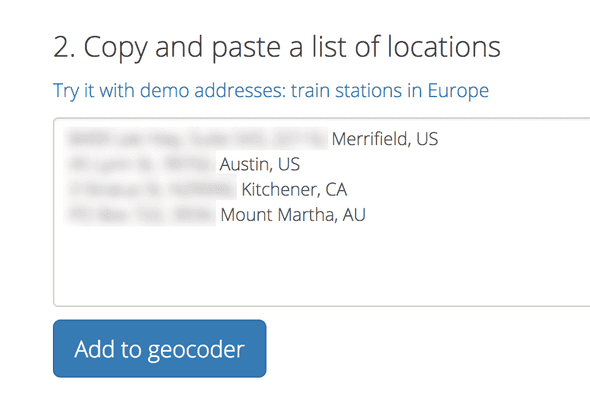This screenshot has width=590, height=408.
Task: Click the blurred address before Mount Martha
Action: click(140, 215)
